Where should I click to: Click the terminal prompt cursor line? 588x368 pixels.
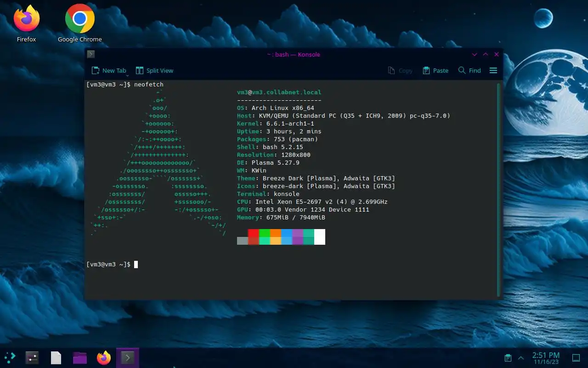[x=112, y=264]
